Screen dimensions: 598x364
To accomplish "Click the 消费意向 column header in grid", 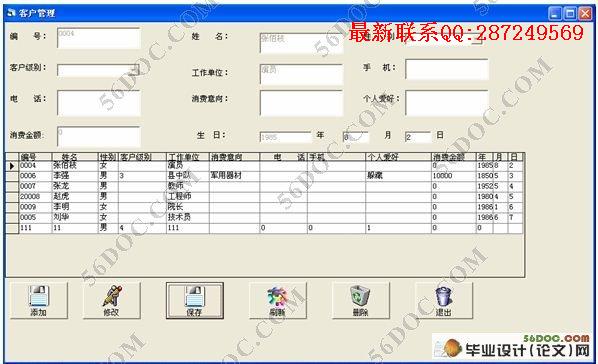I will click(x=234, y=157).
